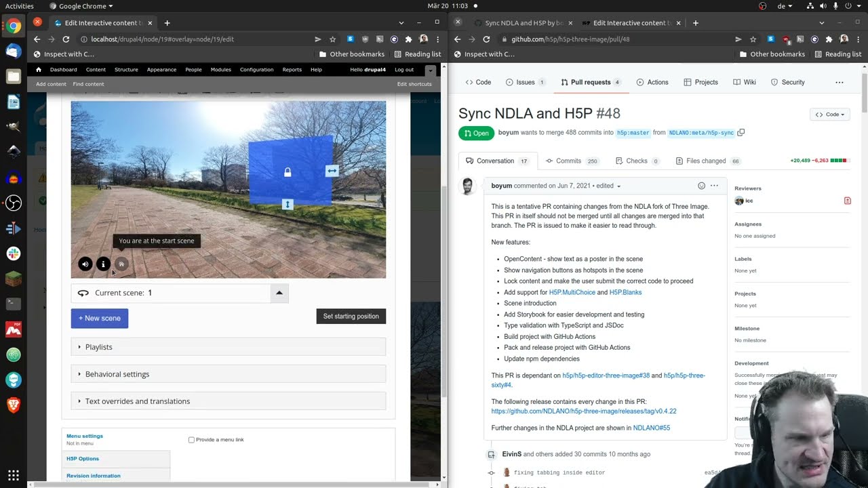The height and width of the screenshot is (488, 868).
Task: Click Edit shortcuts link
Action: click(414, 84)
